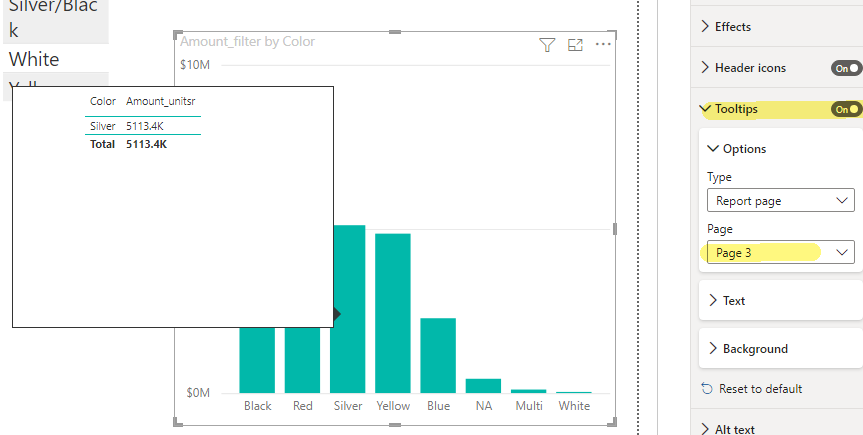Image resolution: width=863 pixels, height=435 pixels.
Task: Toggle the Tooltips switch off
Action: (846, 109)
